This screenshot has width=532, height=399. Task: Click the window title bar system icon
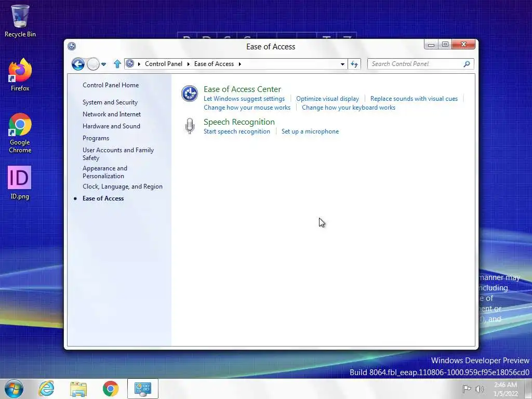[72, 46]
